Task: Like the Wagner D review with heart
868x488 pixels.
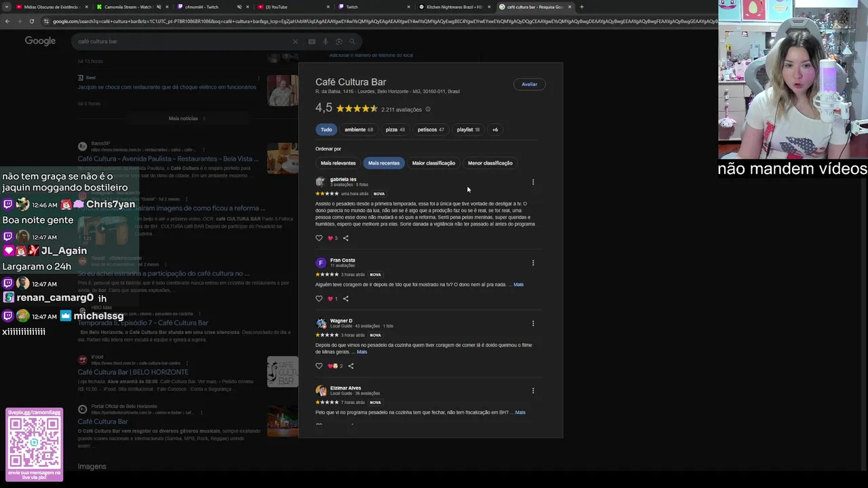Action: pos(319,366)
